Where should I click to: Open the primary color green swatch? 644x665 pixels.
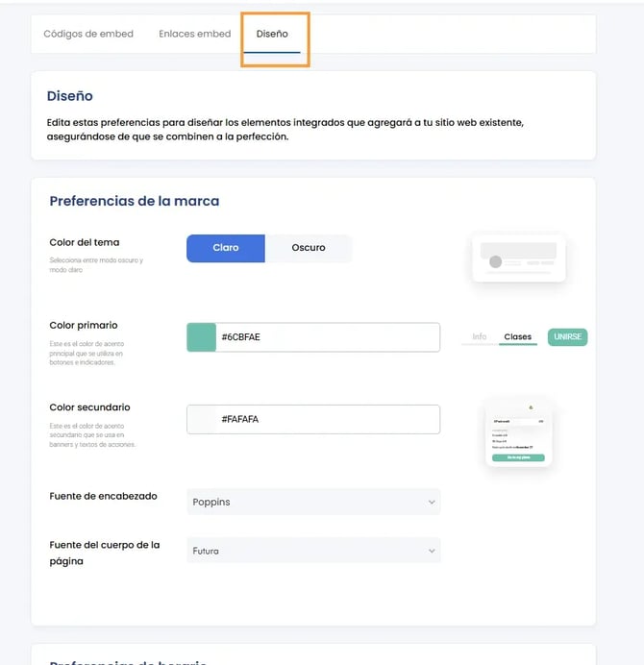pos(202,337)
